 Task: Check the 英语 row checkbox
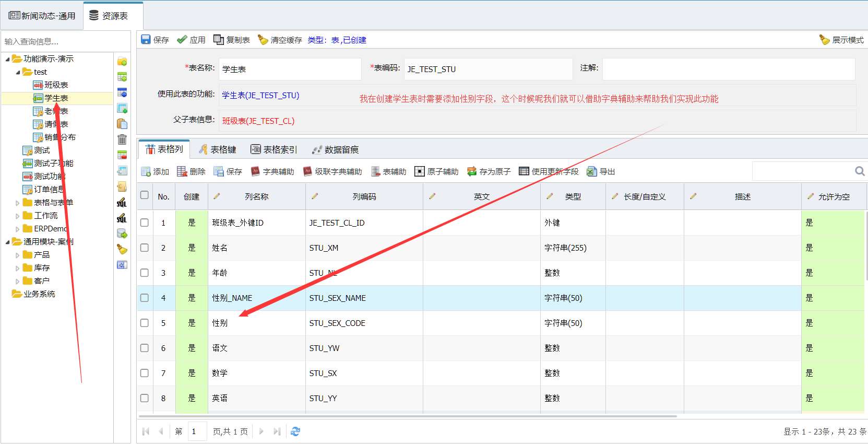click(x=145, y=398)
